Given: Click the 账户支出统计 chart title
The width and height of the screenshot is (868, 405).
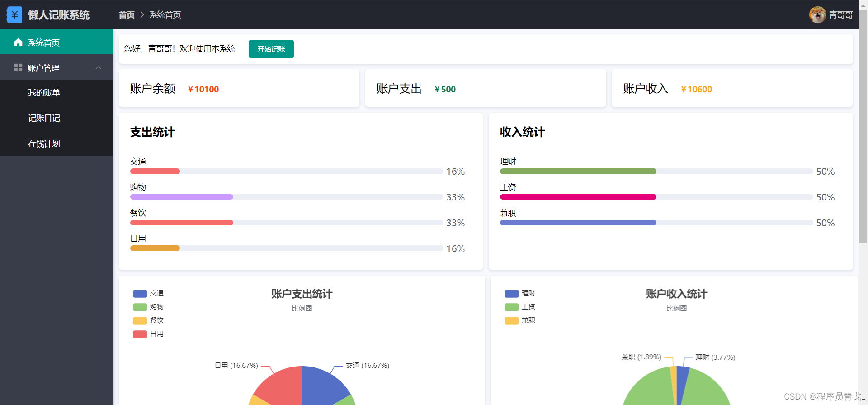Looking at the screenshot, I should [302, 294].
